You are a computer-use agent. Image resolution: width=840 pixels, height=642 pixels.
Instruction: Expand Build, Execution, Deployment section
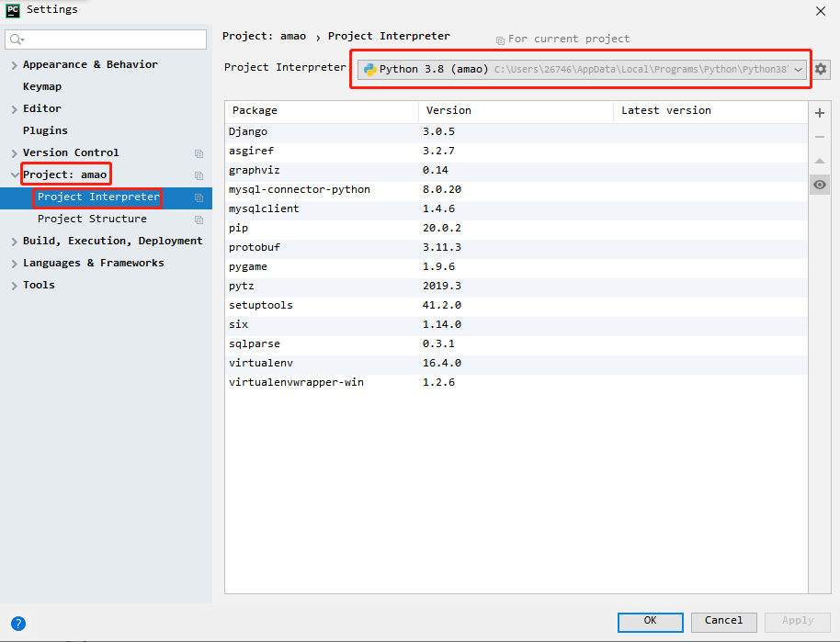(14, 242)
